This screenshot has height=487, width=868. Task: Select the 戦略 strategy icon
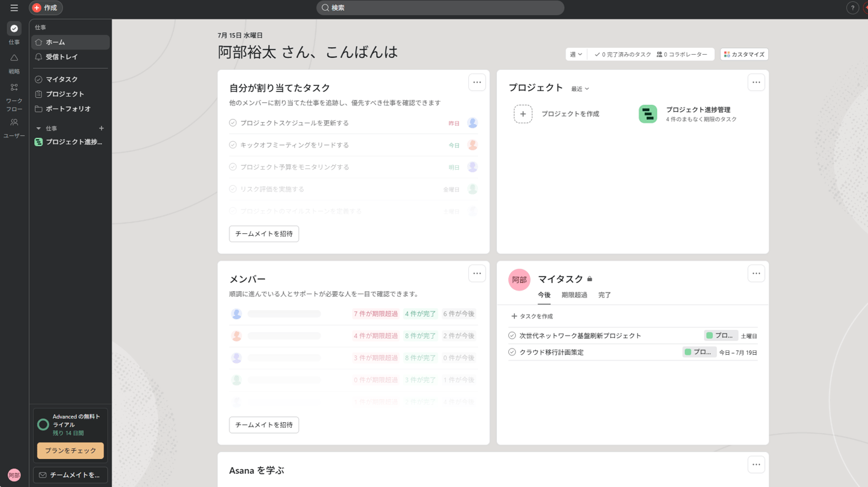pyautogui.click(x=14, y=58)
